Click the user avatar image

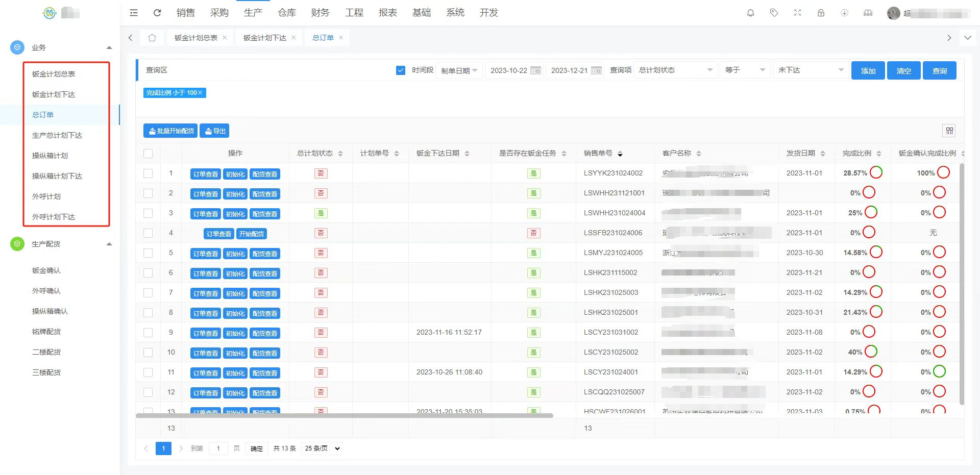pos(893,13)
